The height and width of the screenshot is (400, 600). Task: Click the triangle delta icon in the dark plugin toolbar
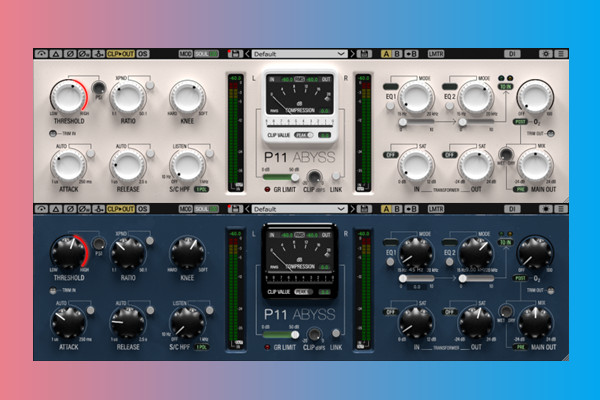[x=55, y=209]
